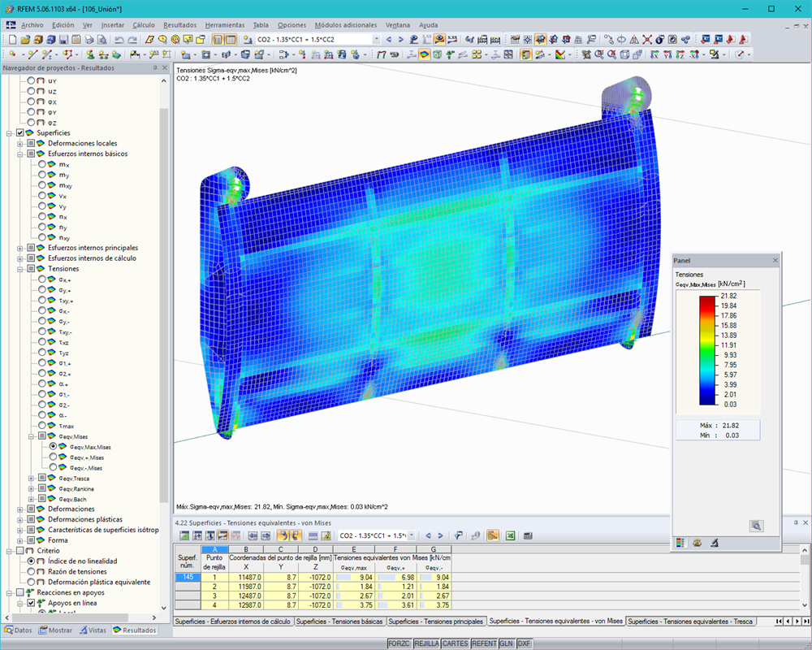Close the Panel with its X button
Viewport: 812px width, 650px height.
[775, 261]
